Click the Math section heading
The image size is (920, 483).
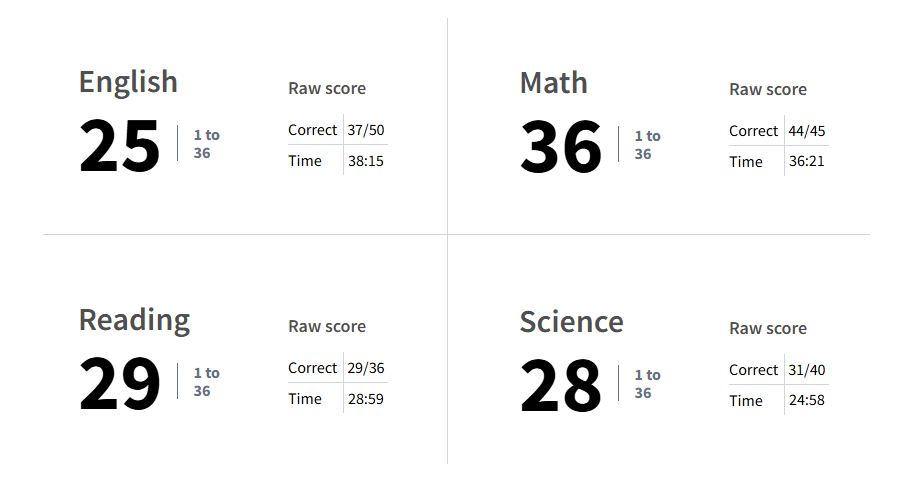click(x=553, y=83)
